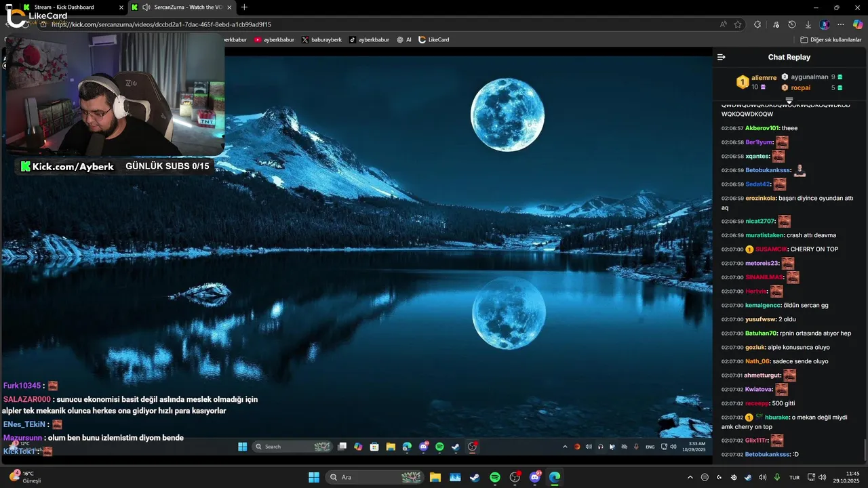Expand the gift leaderboard with the arrow below rocpai
Viewport: 868px width, 488px height.
click(x=789, y=101)
